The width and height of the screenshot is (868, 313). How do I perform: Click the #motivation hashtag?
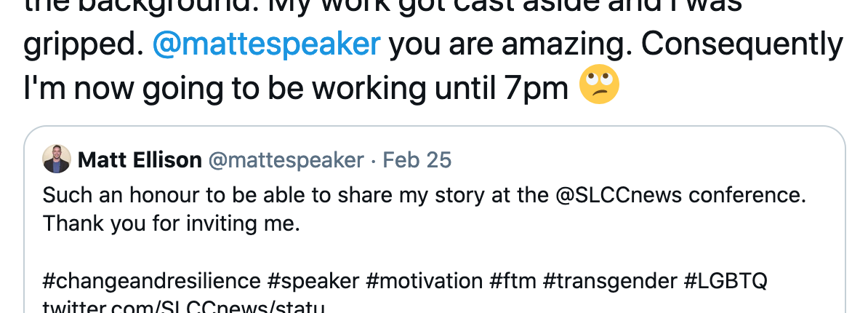425,281
